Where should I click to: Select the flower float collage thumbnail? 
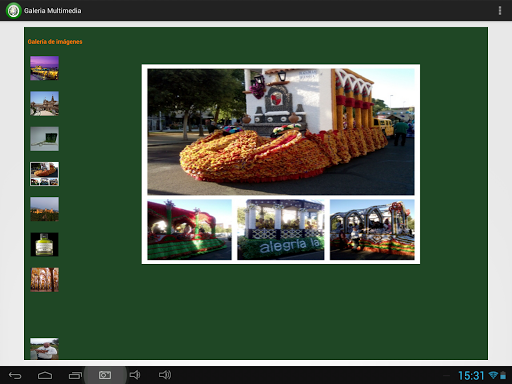[x=44, y=174]
